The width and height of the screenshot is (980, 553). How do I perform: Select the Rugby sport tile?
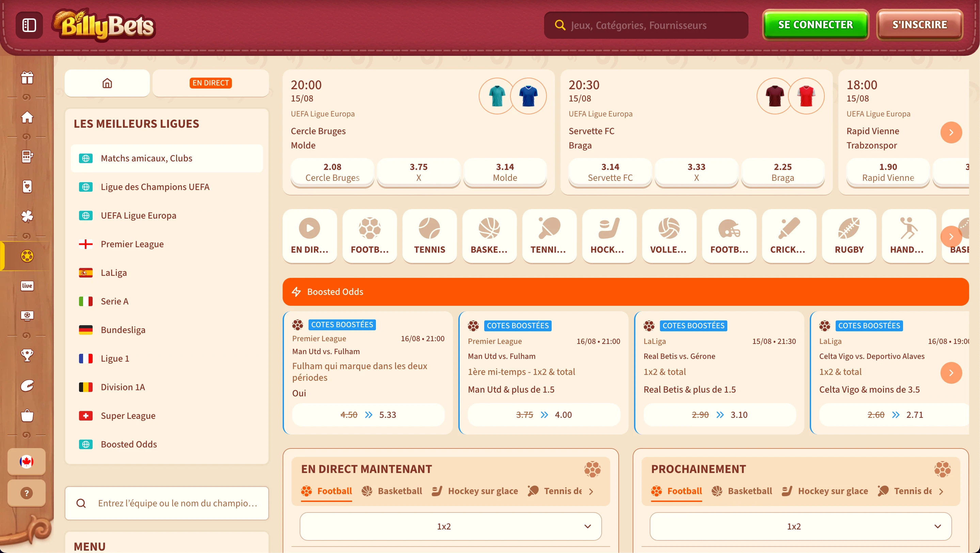click(x=849, y=236)
